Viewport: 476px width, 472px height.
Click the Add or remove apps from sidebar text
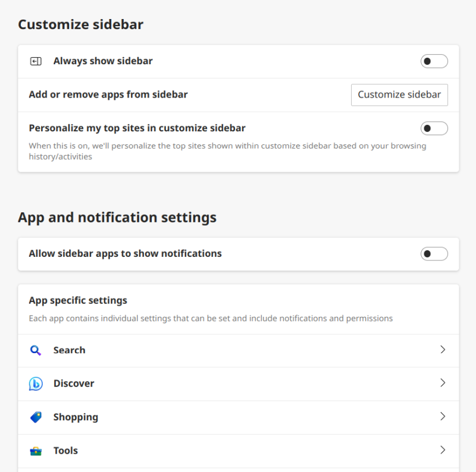click(108, 95)
